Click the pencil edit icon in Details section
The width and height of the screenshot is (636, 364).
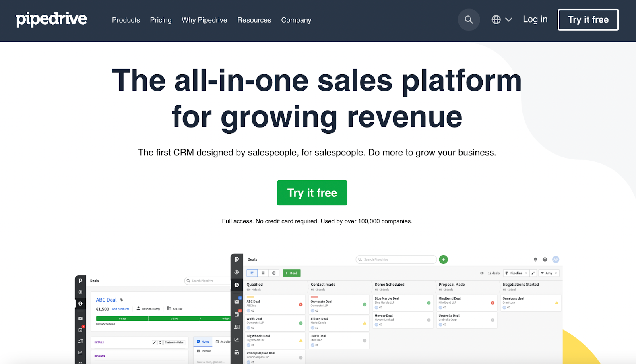point(155,342)
